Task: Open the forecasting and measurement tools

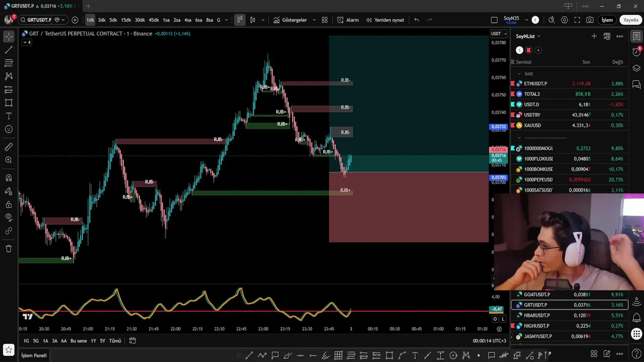Action: (9, 89)
